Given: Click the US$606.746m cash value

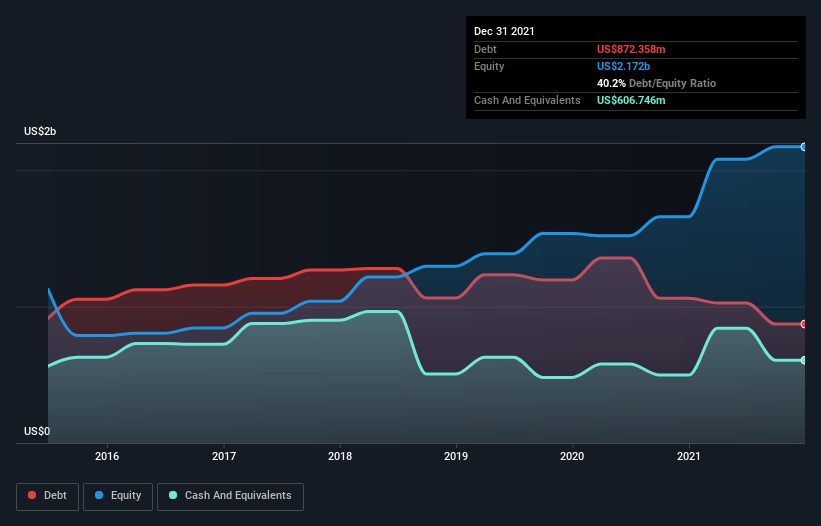Looking at the screenshot, I should click(x=631, y=100).
